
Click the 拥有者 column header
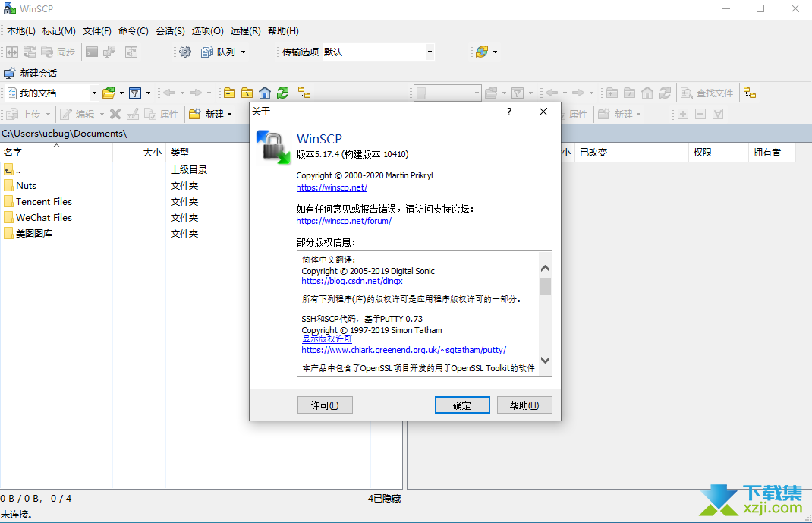coord(772,153)
